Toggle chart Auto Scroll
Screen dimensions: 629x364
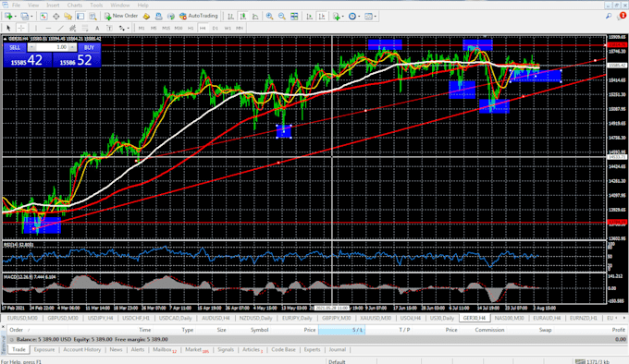309,17
